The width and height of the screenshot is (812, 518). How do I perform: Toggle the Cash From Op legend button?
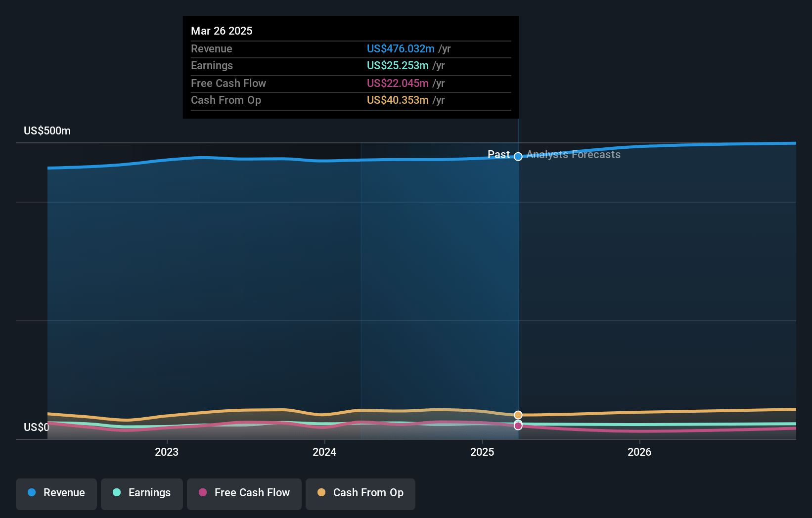click(361, 494)
